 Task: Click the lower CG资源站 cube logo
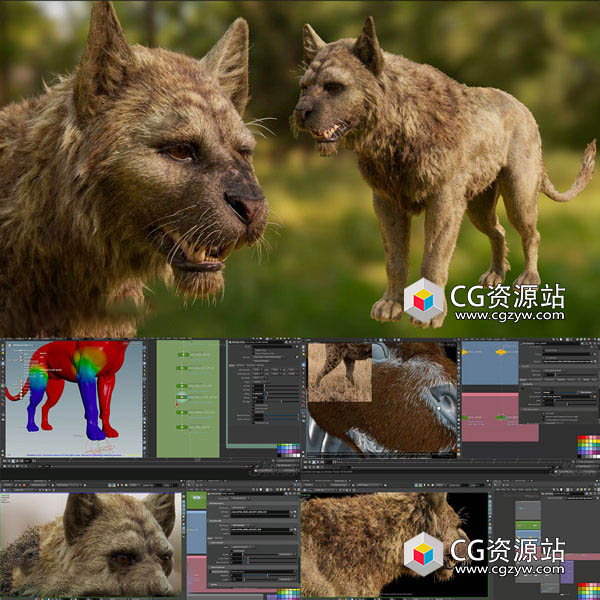pyautogui.click(x=424, y=553)
